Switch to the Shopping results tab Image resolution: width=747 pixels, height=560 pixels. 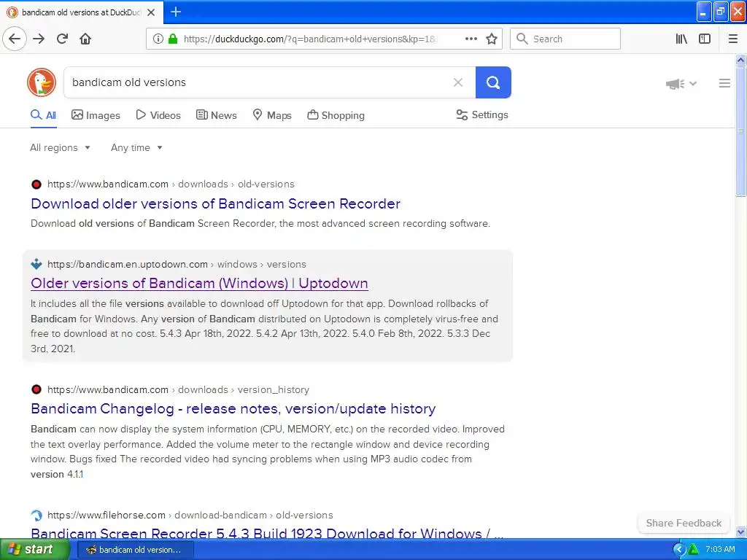point(336,114)
